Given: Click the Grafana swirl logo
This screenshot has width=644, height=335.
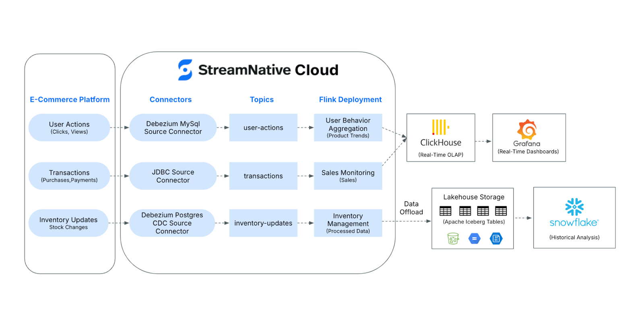Looking at the screenshot, I should 527,130.
